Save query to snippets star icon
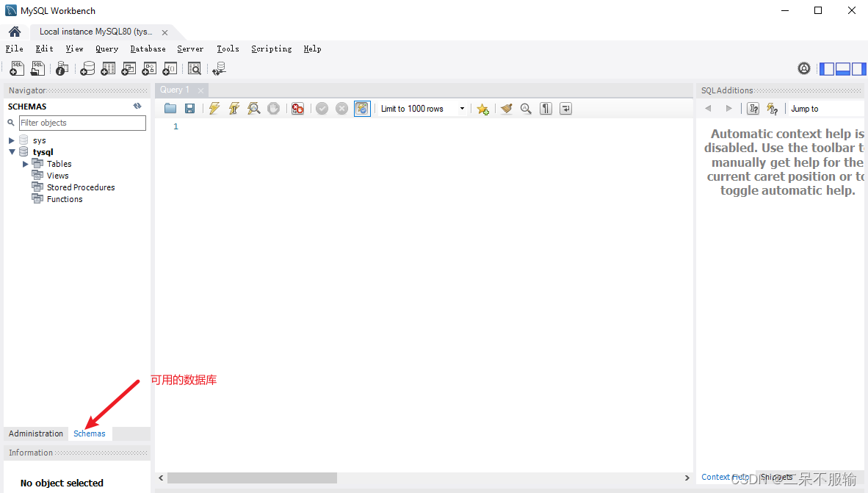The width and height of the screenshot is (868, 493). (x=482, y=109)
